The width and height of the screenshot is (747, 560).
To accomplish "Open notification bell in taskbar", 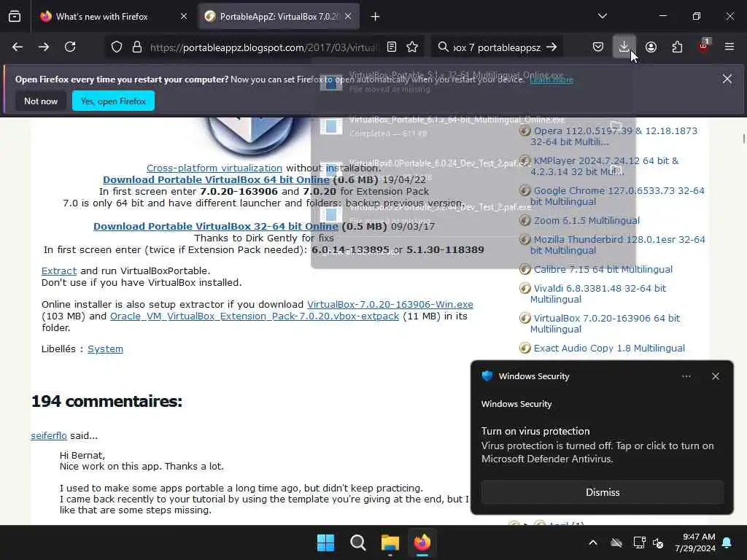I will point(727,542).
